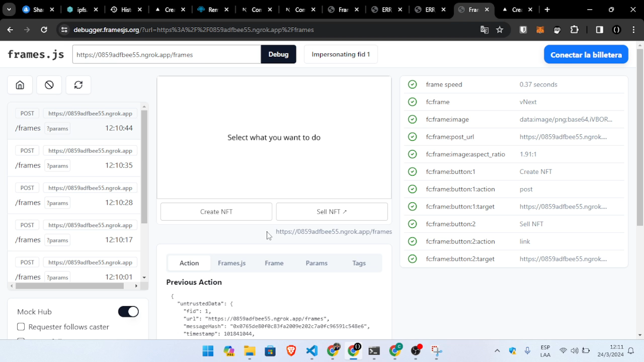Open tab search dropdown arrow
The image size is (644, 362).
pos(9,10)
